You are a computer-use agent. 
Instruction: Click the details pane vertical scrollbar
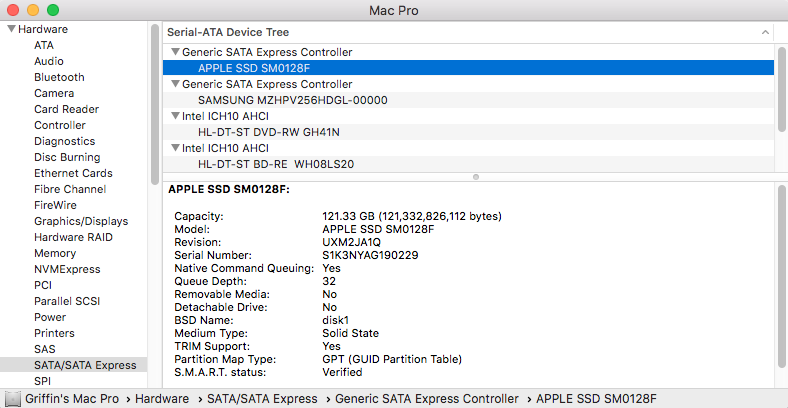pos(781,277)
